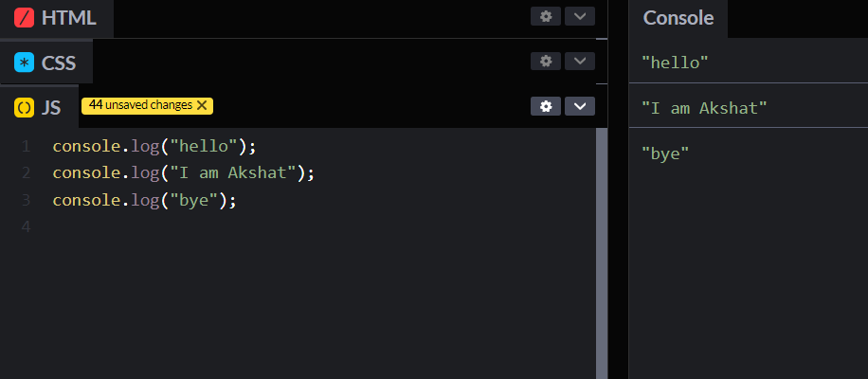868x379 pixels.
Task: Open HTML editor settings gear
Action: click(545, 16)
